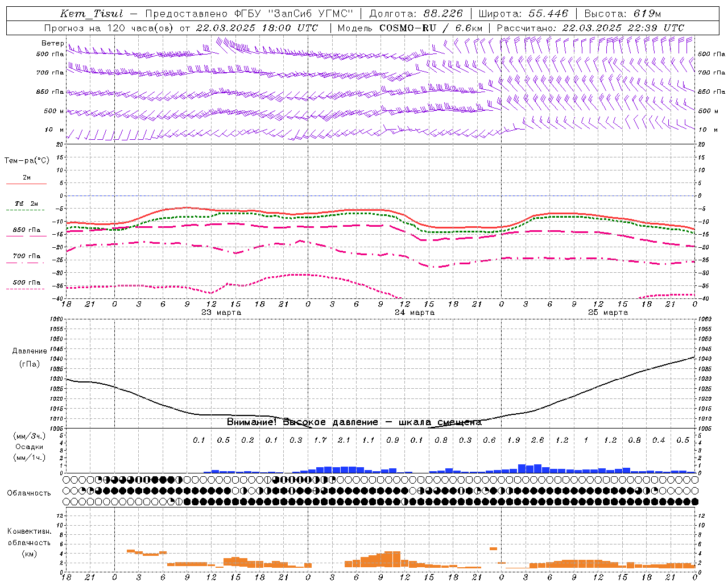Click the 24 марта date label

pyautogui.click(x=415, y=313)
